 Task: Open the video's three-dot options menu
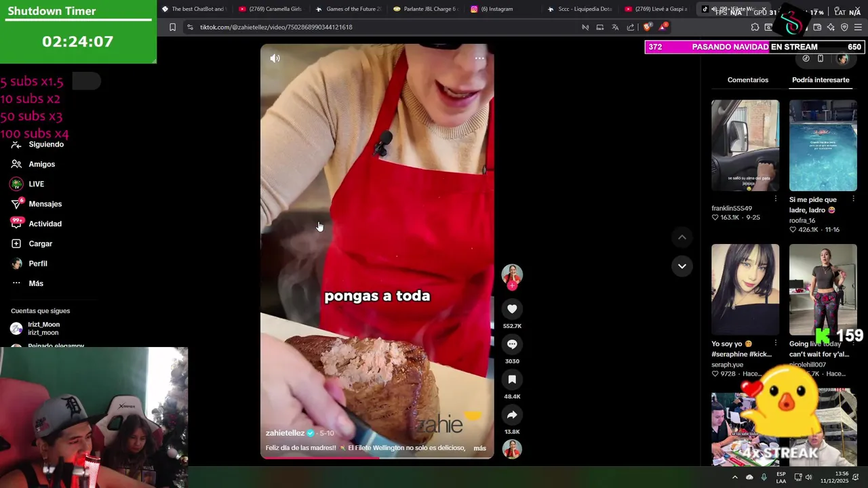tap(479, 58)
